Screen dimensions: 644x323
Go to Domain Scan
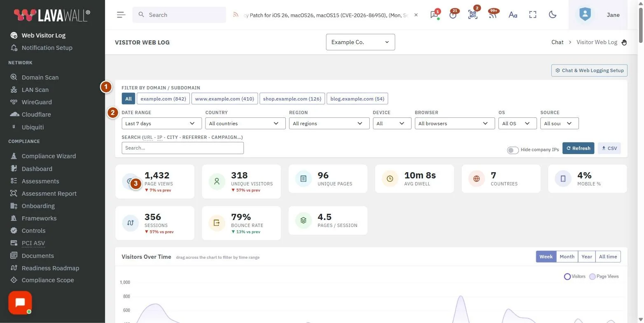(35, 77)
